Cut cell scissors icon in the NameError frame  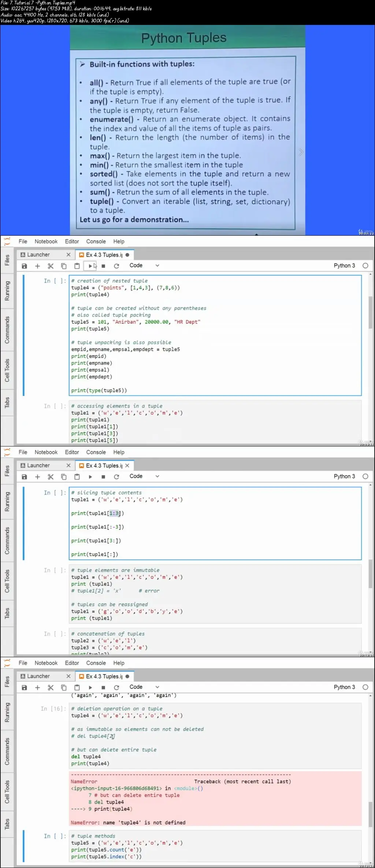51,688
